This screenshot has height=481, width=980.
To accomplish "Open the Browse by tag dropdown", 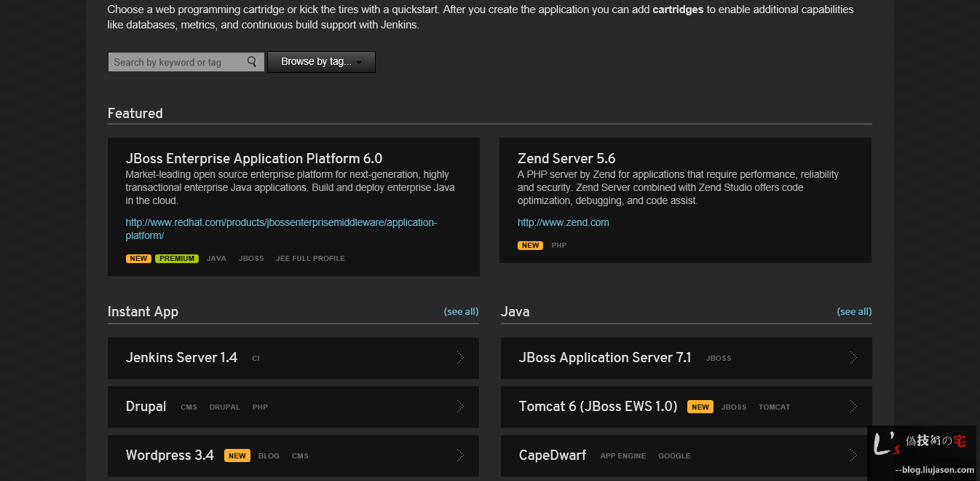I will tap(321, 62).
